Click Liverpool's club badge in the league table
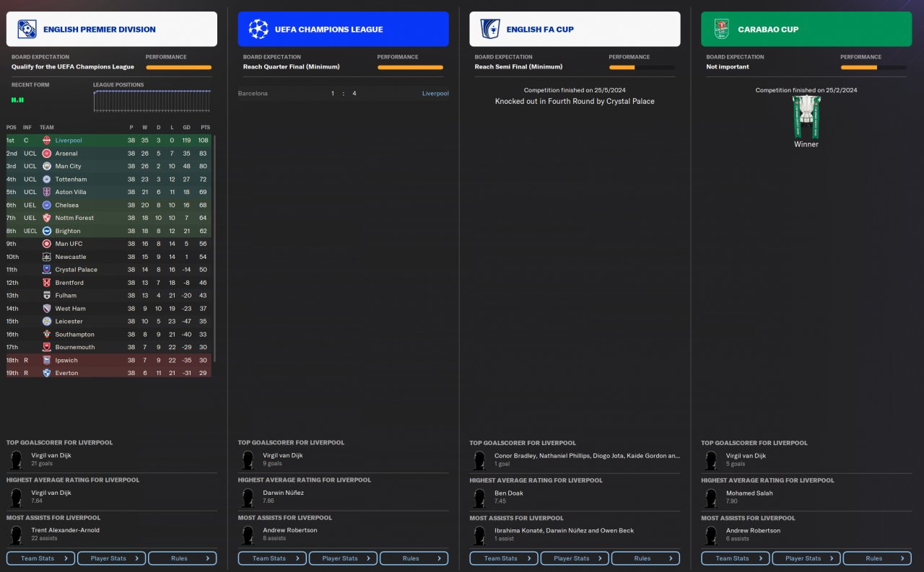Image resolution: width=924 pixels, height=572 pixels. tap(47, 140)
